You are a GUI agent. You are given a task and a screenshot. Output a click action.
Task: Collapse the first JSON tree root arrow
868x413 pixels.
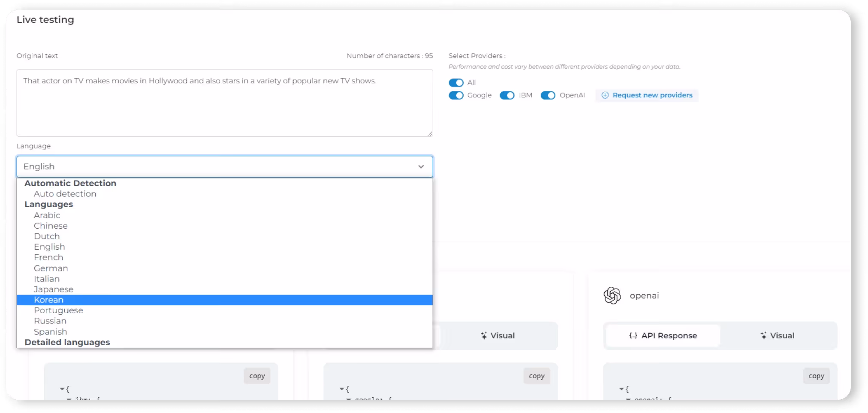pyautogui.click(x=62, y=389)
